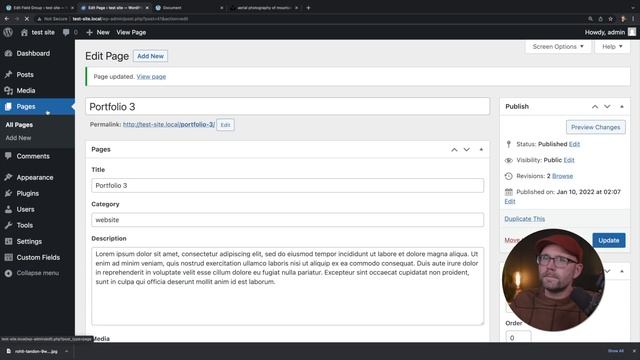Click Add New under Pages submenu

pyautogui.click(x=18, y=138)
